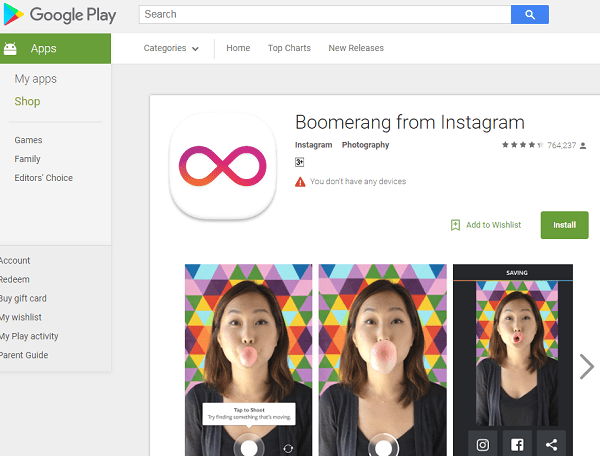Click the Boomerang infinity app icon

pyautogui.click(x=223, y=166)
